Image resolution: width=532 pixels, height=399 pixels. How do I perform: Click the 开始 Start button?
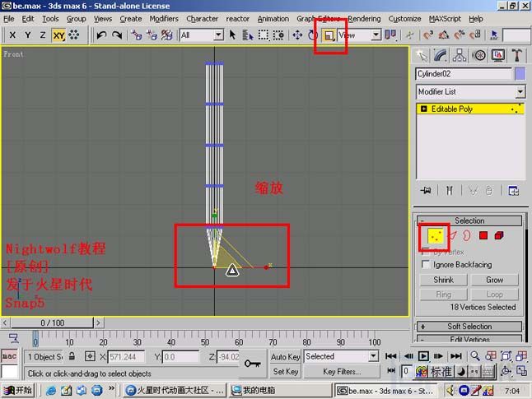click(x=18, y=391)
